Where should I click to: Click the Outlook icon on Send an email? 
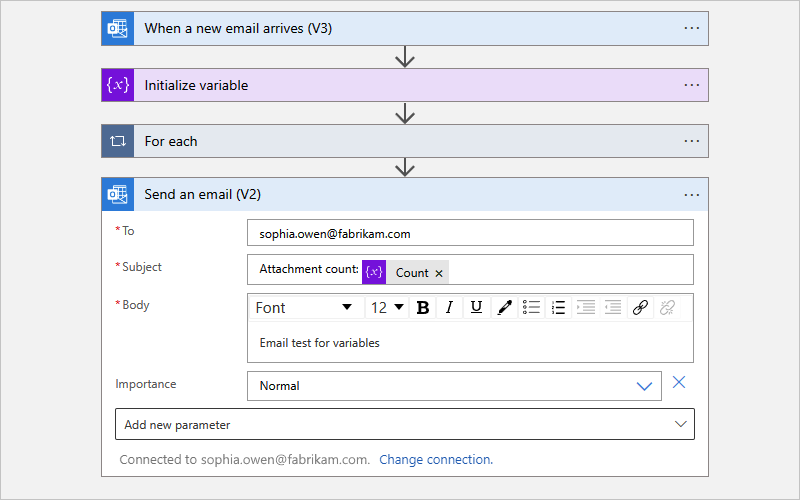coord(118,194)
